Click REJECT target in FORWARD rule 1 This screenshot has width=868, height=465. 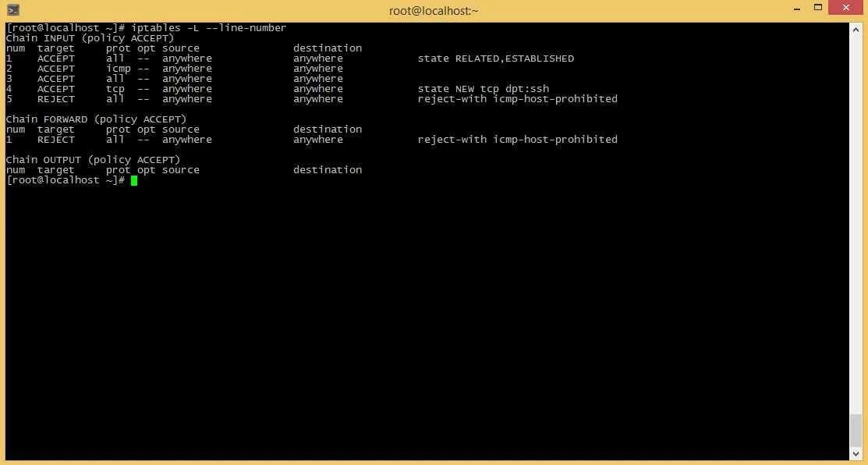pos(56,139)
